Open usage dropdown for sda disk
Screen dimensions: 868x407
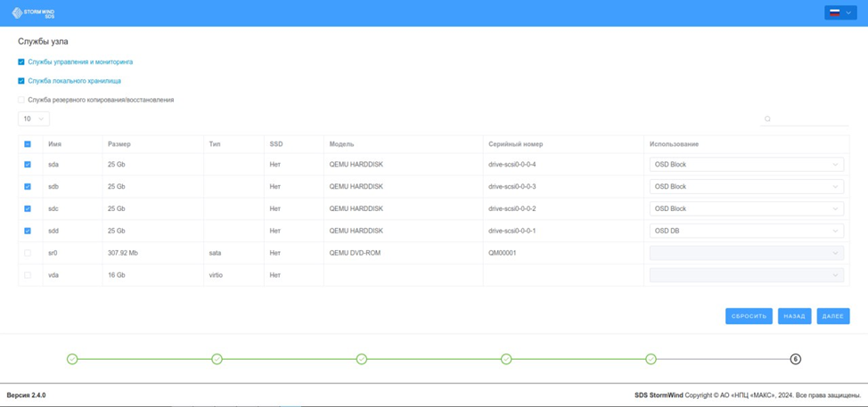(x=747, y=164)
